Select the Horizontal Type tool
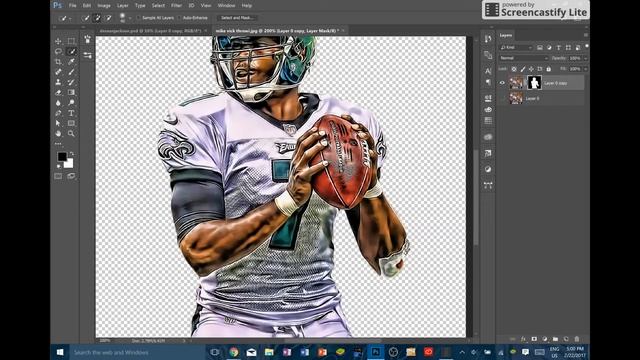 (71, 113)
